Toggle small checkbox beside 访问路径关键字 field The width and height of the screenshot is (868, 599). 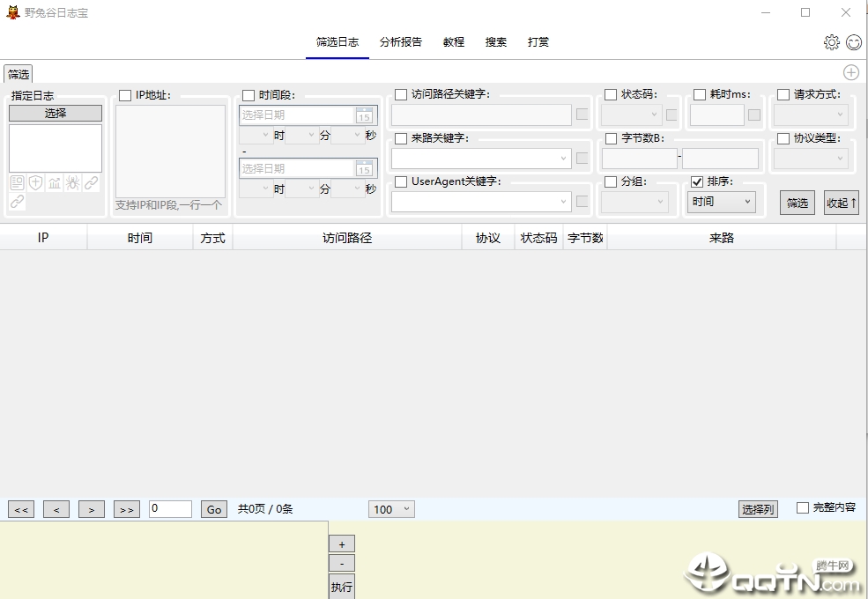[582, 114]
